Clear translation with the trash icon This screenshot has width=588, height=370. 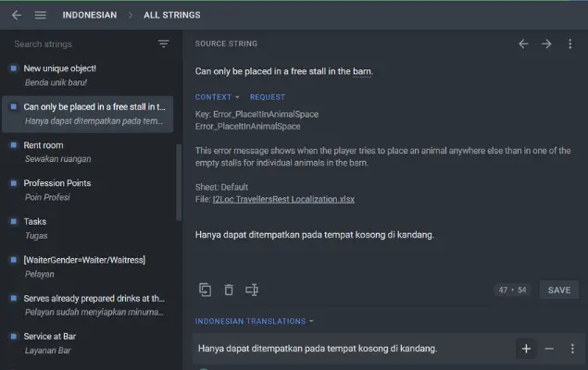[x=229, y=290]
